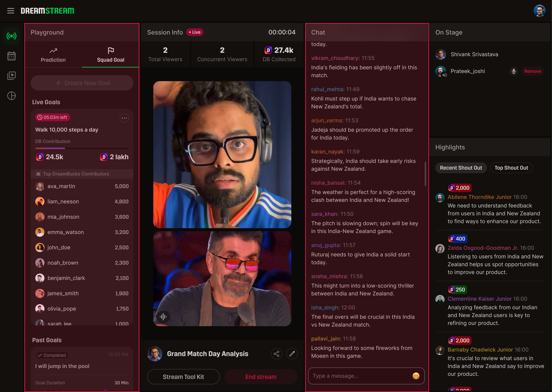Click mia_johnson's avatar

[40, 217]
